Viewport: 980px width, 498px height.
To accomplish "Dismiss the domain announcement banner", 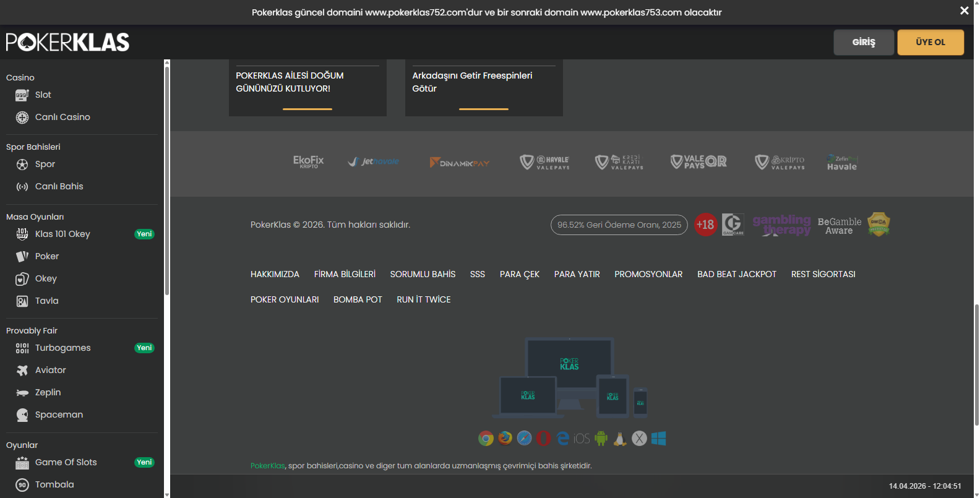I will (x=965, y=11).
